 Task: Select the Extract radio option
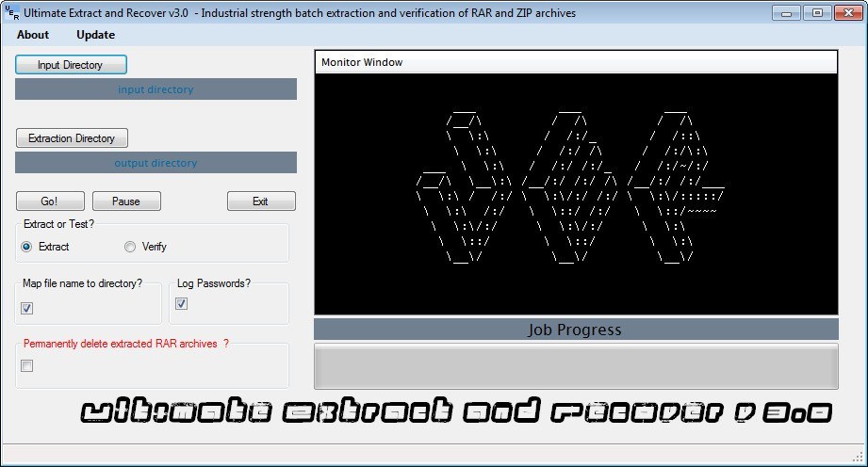tap(27, 247)
